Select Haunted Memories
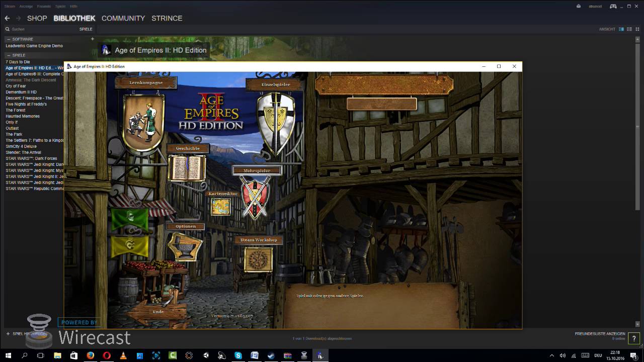644x362 pixels. (x=23, y=116)
